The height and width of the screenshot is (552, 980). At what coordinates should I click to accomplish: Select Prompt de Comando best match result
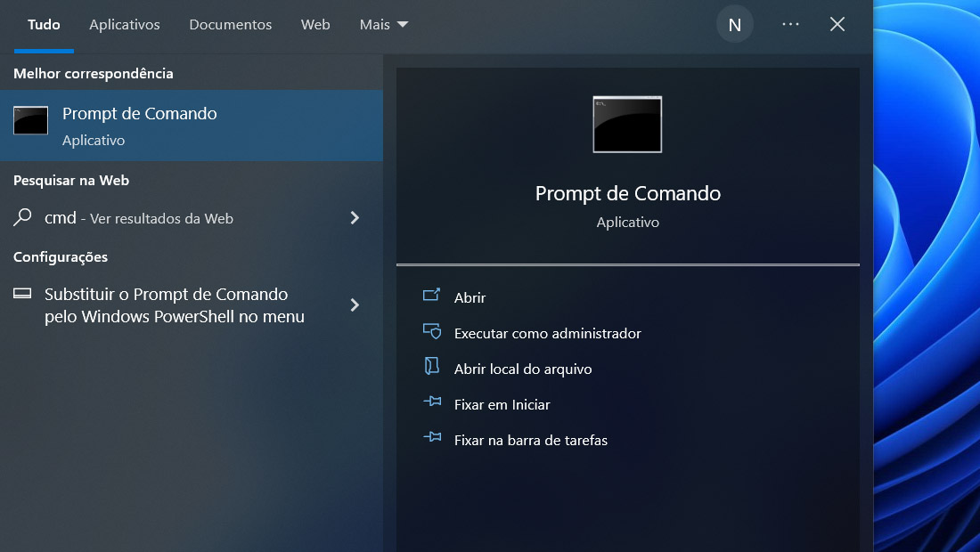tap(192, 126)
